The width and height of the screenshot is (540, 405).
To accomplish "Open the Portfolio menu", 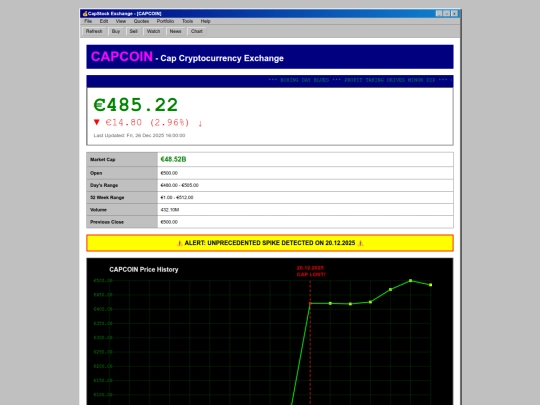I will click(165, 21).
